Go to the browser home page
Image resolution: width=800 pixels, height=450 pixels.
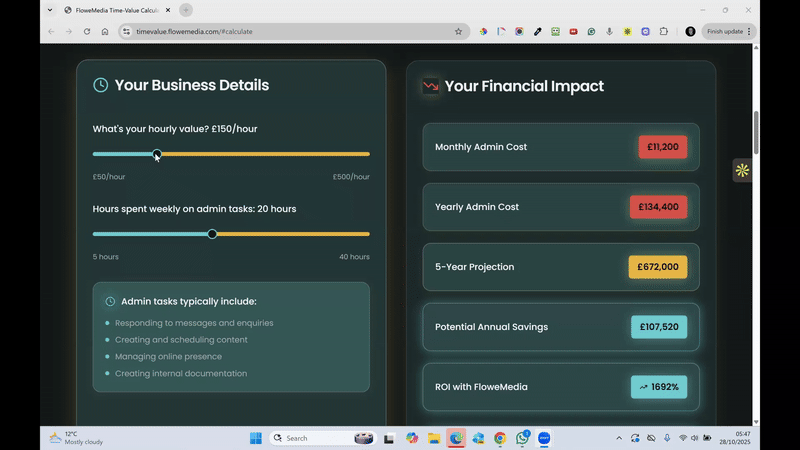[x=105, y=31]
